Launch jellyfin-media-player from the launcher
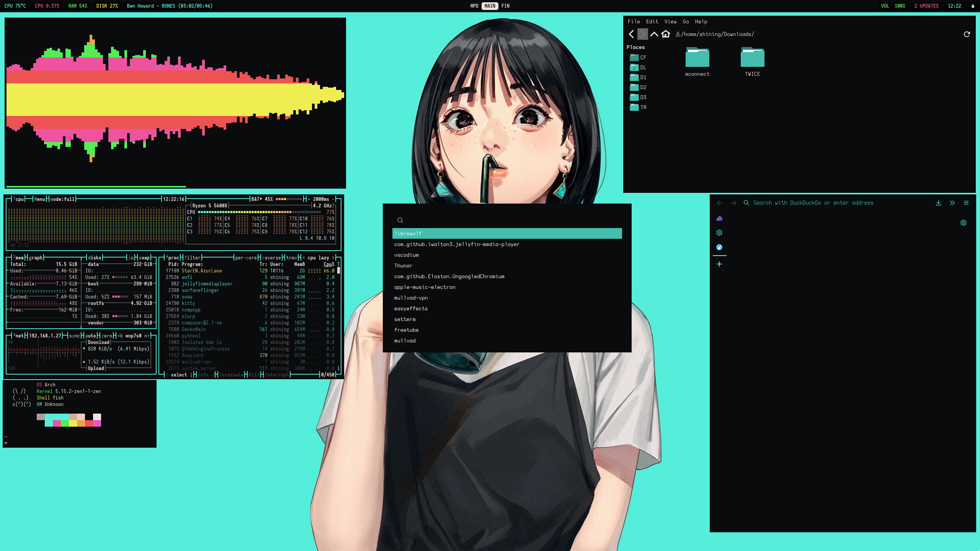This screenshot has width=980, height=551. (x=507, y=244)
